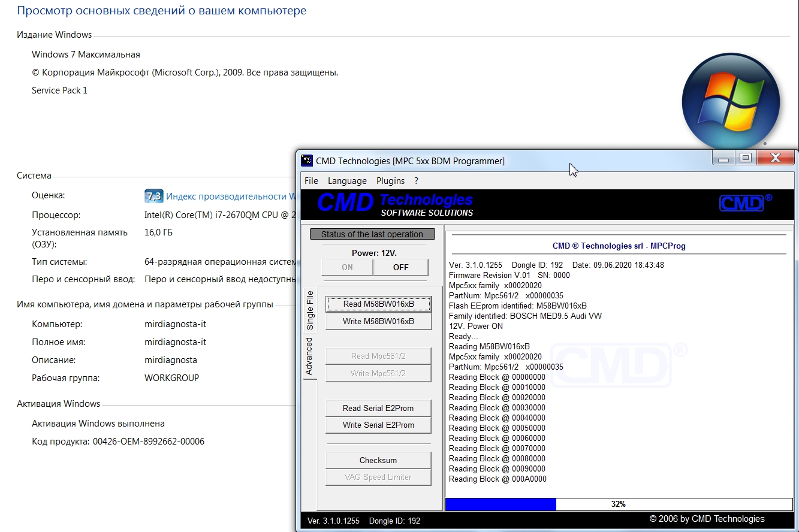Run the Checksum function
Image resolution: width=799 pixels, height=532 pixels.
click(378, 460)
